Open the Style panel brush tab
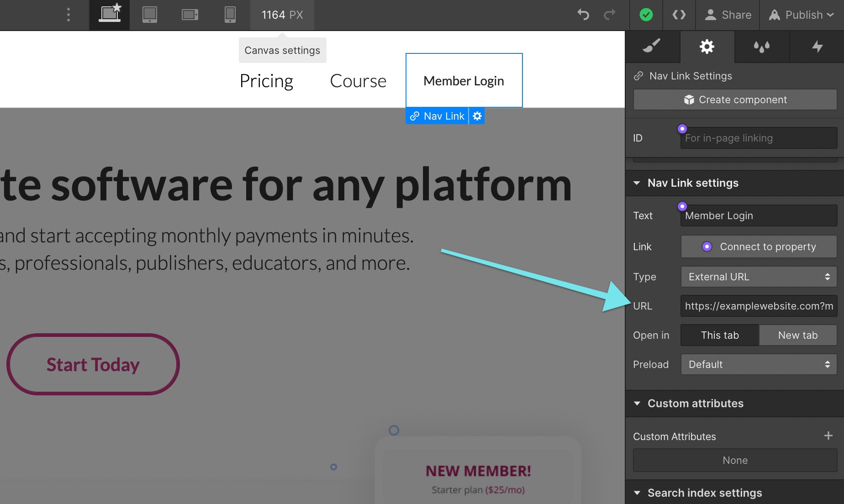 652,47
